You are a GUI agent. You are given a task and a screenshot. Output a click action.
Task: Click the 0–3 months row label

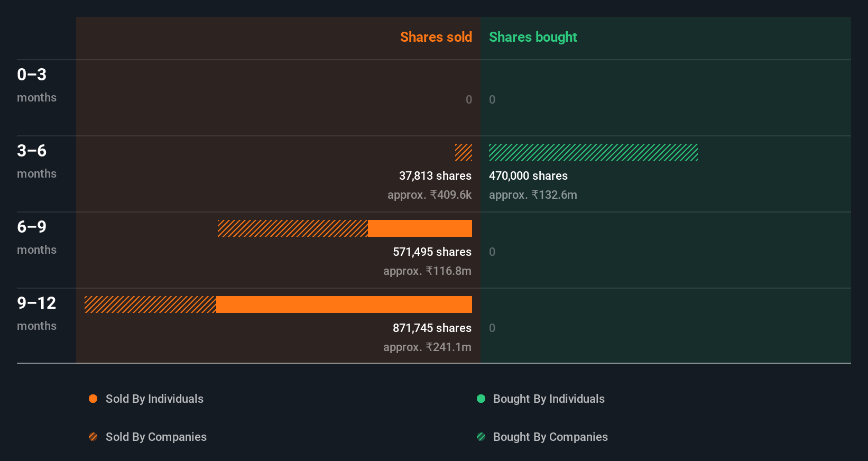(x=36, y=85)
